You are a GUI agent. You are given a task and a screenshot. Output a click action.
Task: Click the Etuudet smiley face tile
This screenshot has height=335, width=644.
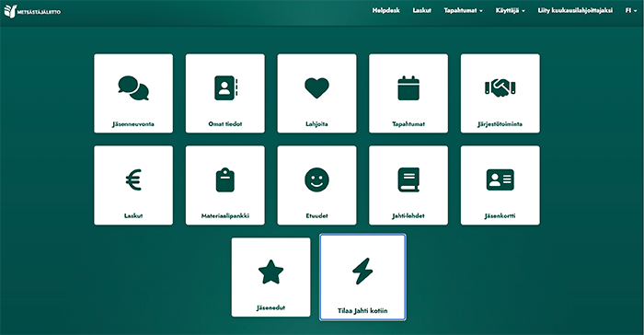(316, 185)
